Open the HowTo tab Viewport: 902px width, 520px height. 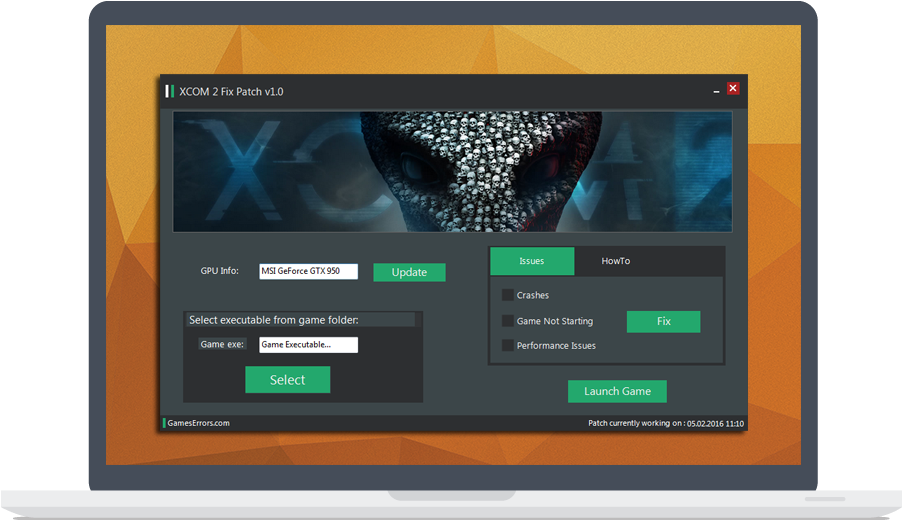point(616,261)
